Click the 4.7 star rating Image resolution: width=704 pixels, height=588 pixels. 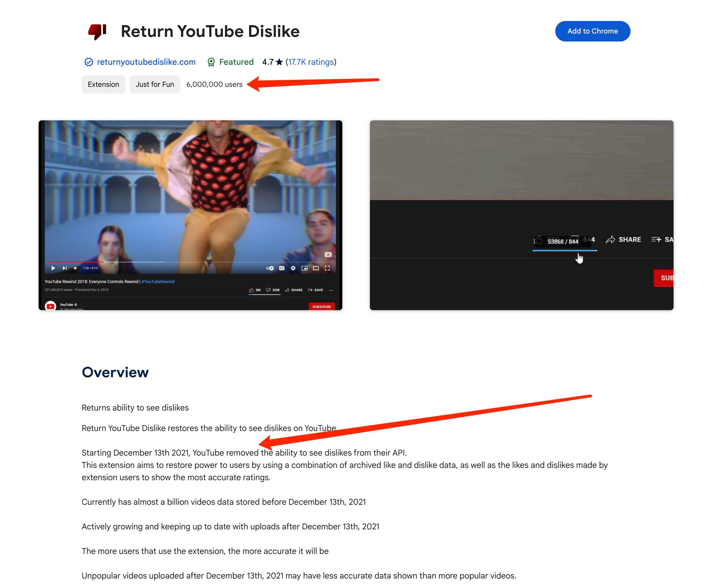tap(273, 62)
